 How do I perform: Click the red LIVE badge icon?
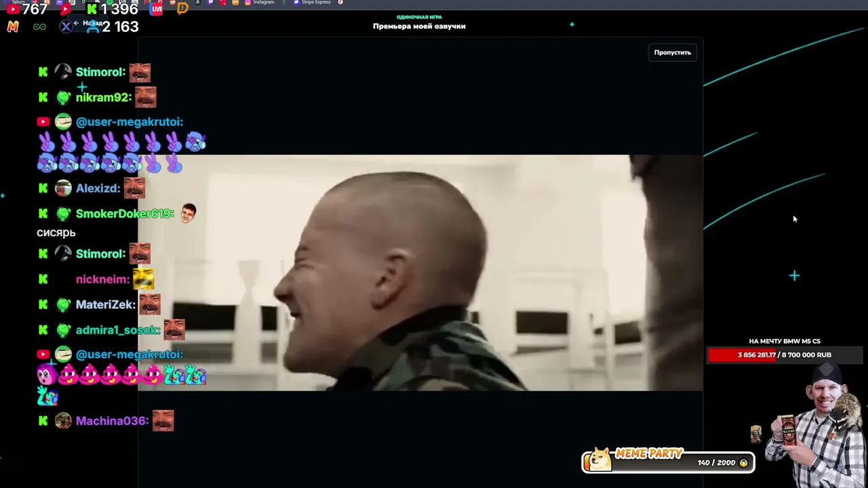pyautogui.click(x=157, y=9)
